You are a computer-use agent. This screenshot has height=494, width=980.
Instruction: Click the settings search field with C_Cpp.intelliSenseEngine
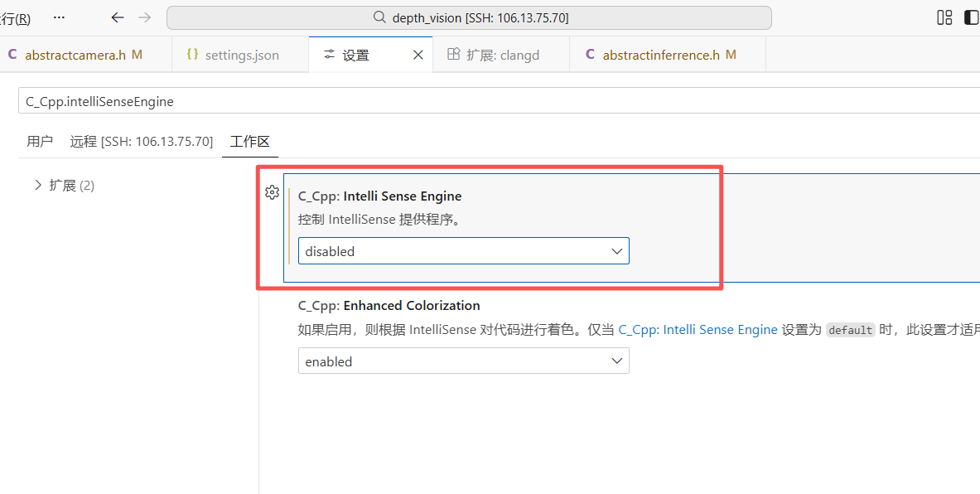click(499, 100)
